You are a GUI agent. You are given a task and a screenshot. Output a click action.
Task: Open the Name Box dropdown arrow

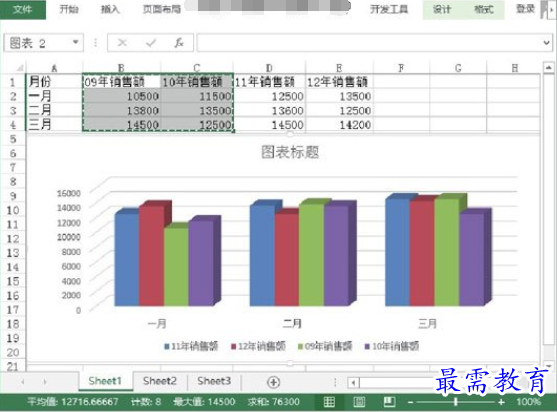[75, 43]
